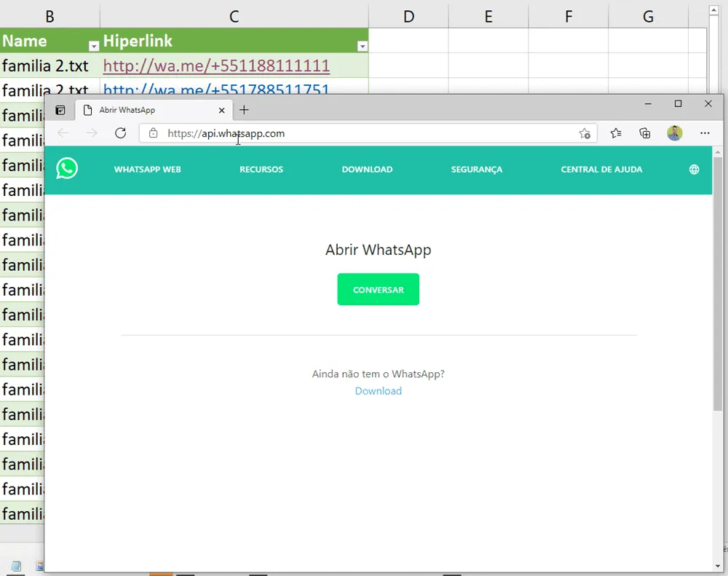The image size is (728, 576).
Task: Click the Hiperlink header cell in Excel
Action: coord(234,40)
